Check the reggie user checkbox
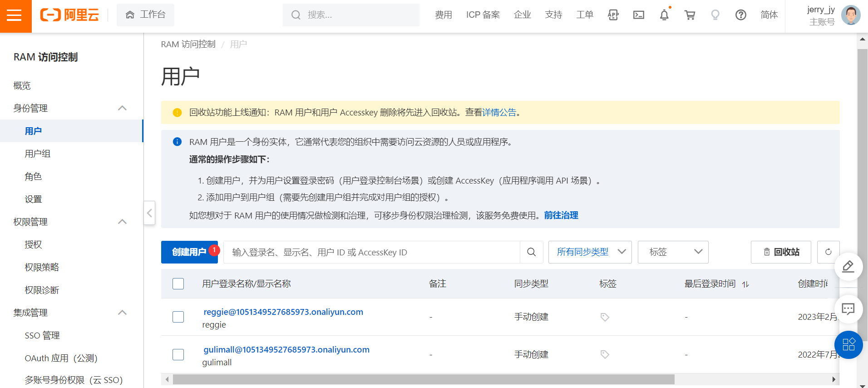 [178, 317]
